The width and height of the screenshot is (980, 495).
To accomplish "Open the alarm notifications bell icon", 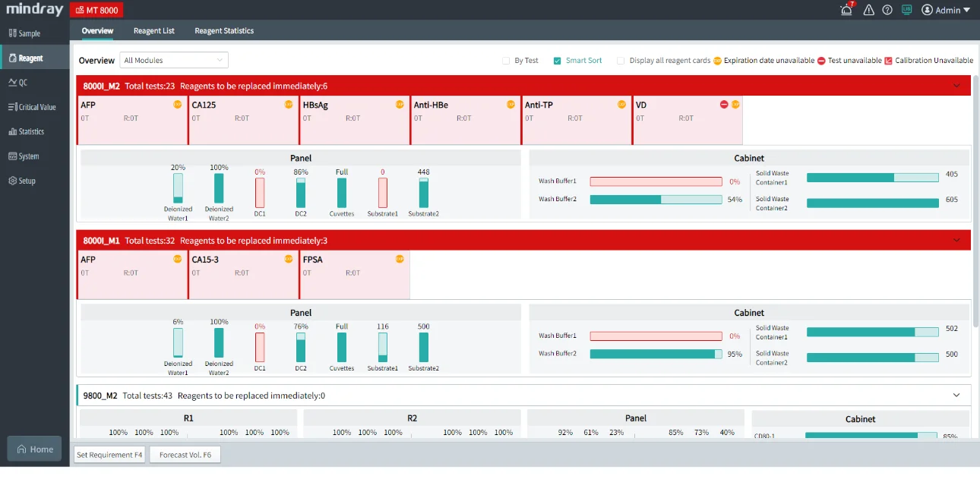I will 846,10.
